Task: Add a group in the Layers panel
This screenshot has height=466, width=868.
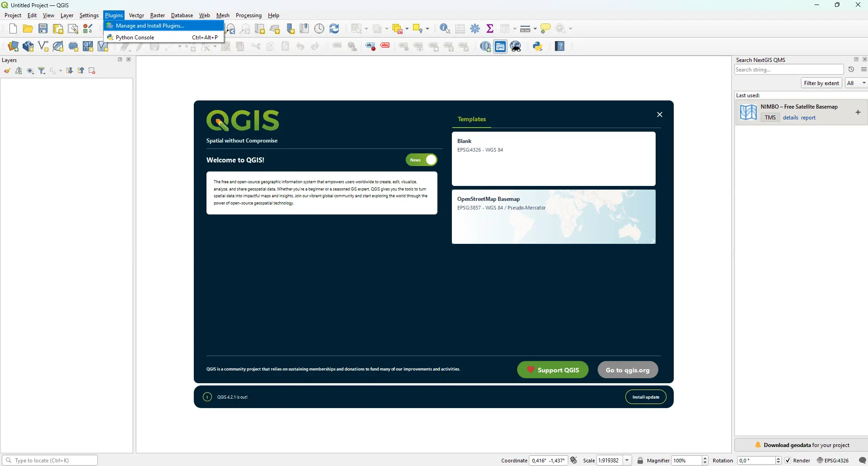Action: pos(19,71)
